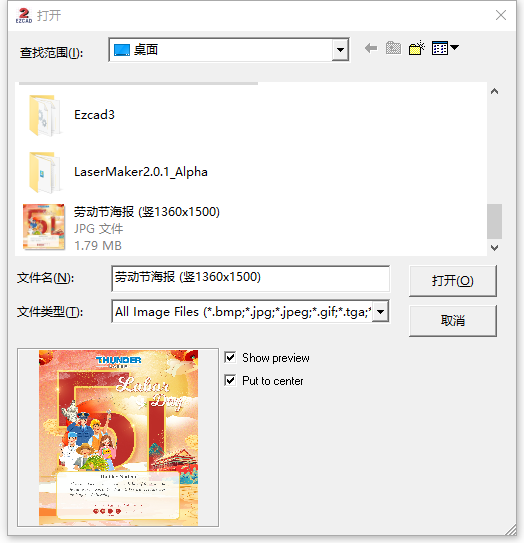Click the 文件名 filename input field
The width and height of the screenshot is (524, 543).
pyautogui.click(x=251, y=278)
